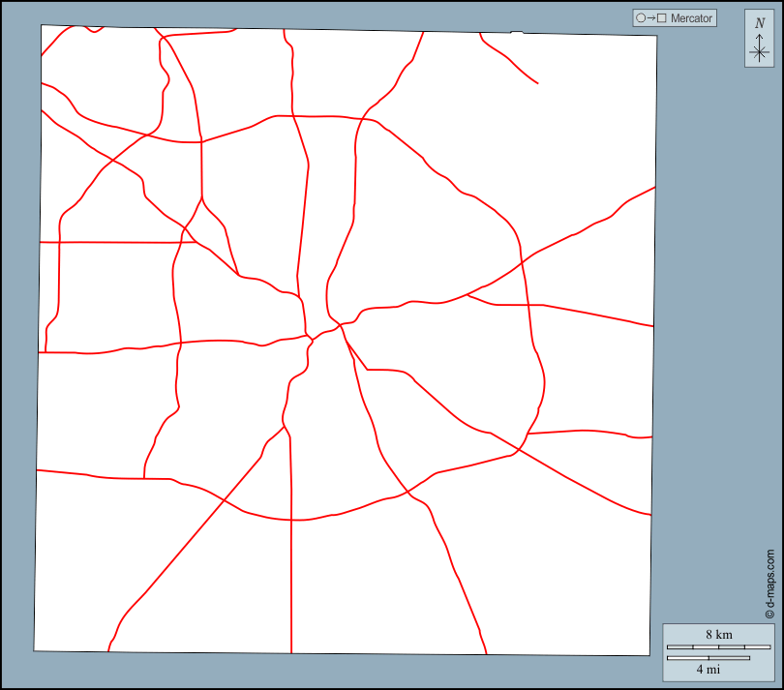Click the square symbol beside Mercator
The width and height of the screenshot is (784, 690).
coord(663,18)
